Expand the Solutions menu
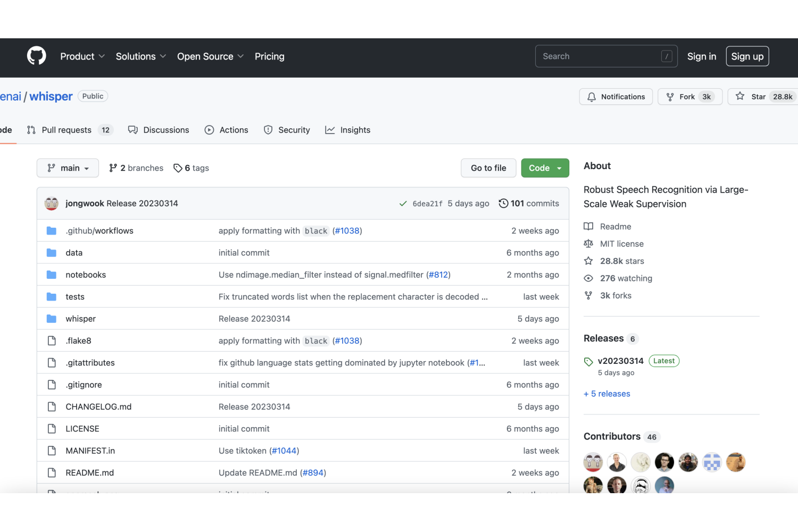 point(141,56)
